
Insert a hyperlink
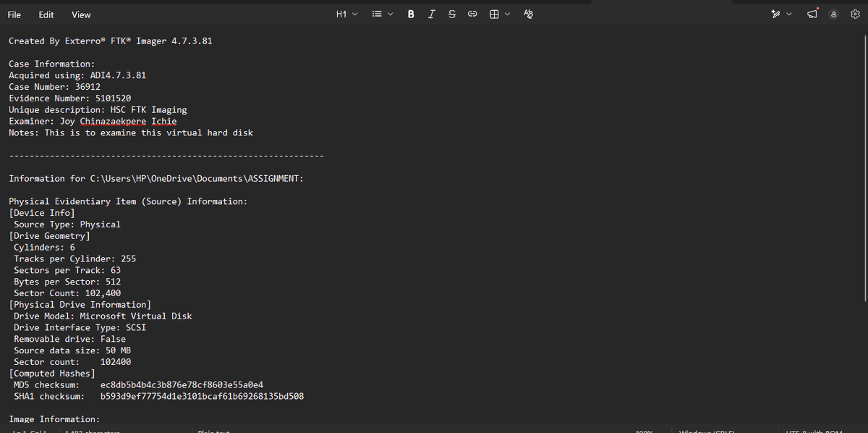[x=472, y=14]
